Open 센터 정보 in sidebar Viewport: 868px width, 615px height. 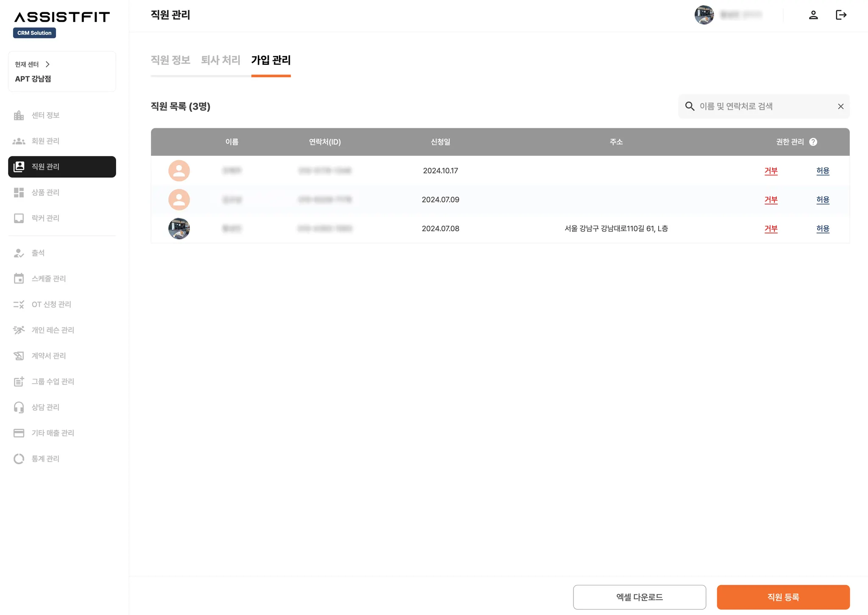pos(45,115)
